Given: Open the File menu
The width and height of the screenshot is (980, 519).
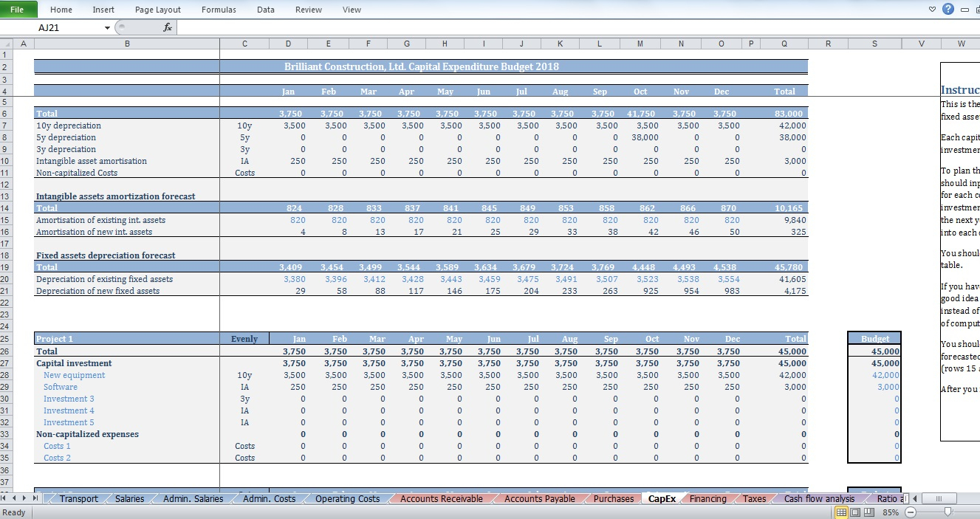Looking at the screenshot, I should click(17, 10).
